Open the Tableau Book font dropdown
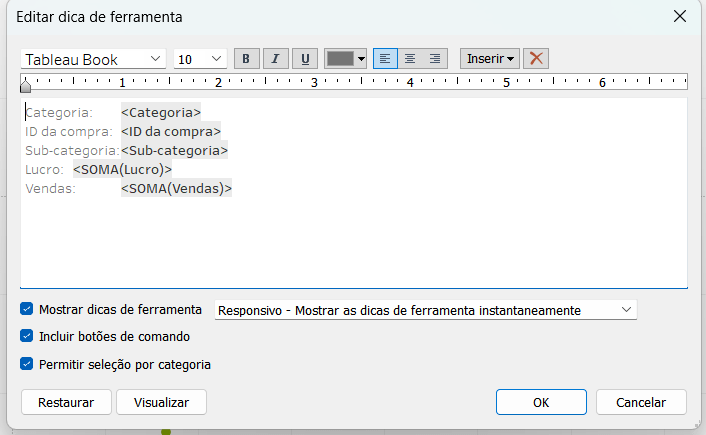Image resolution: width=706 pixels, height=435 pixels. coord(93,59)
